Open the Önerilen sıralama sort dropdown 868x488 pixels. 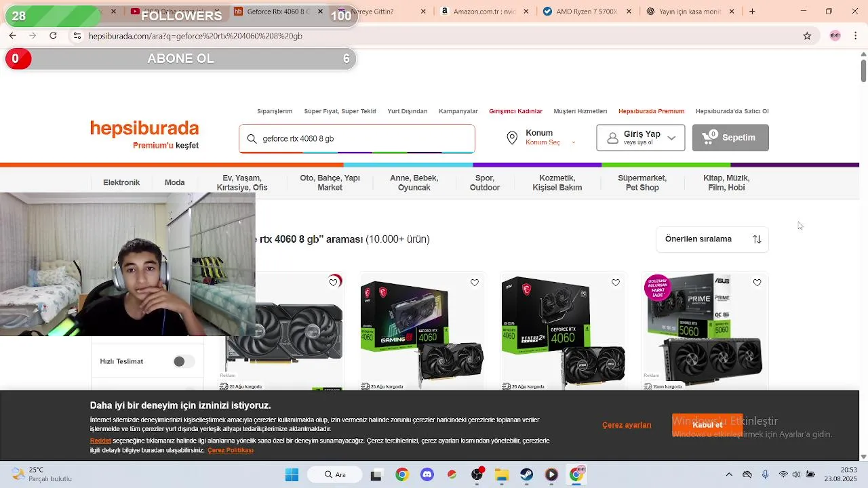(712, 239)
